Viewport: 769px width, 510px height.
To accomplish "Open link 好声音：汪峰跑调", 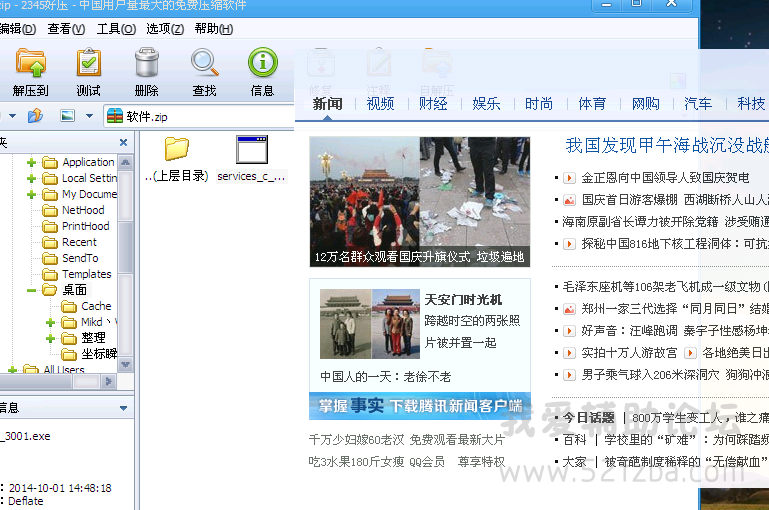I will [x=629, y=331].
